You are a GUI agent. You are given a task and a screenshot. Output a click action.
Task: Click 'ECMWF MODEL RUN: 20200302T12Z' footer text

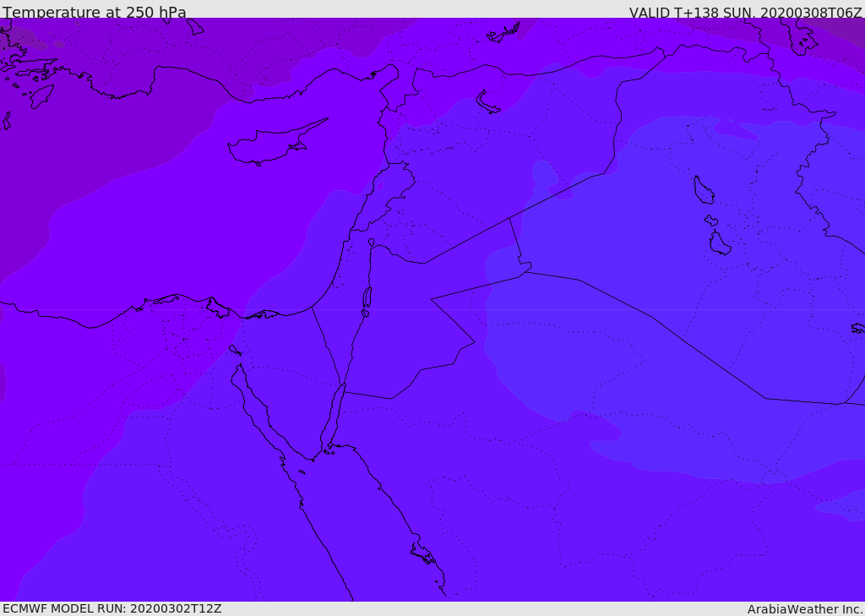coord(112,609)
